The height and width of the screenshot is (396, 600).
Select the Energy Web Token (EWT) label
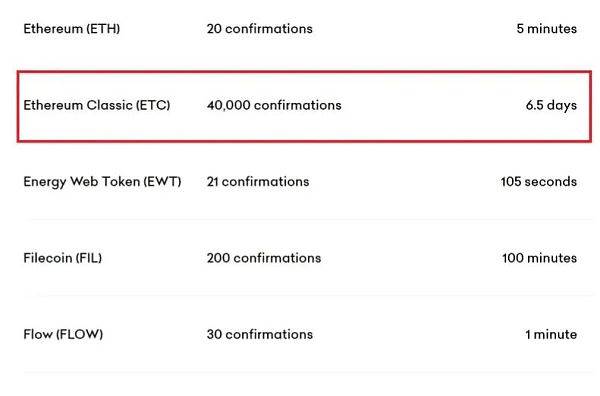102,181
